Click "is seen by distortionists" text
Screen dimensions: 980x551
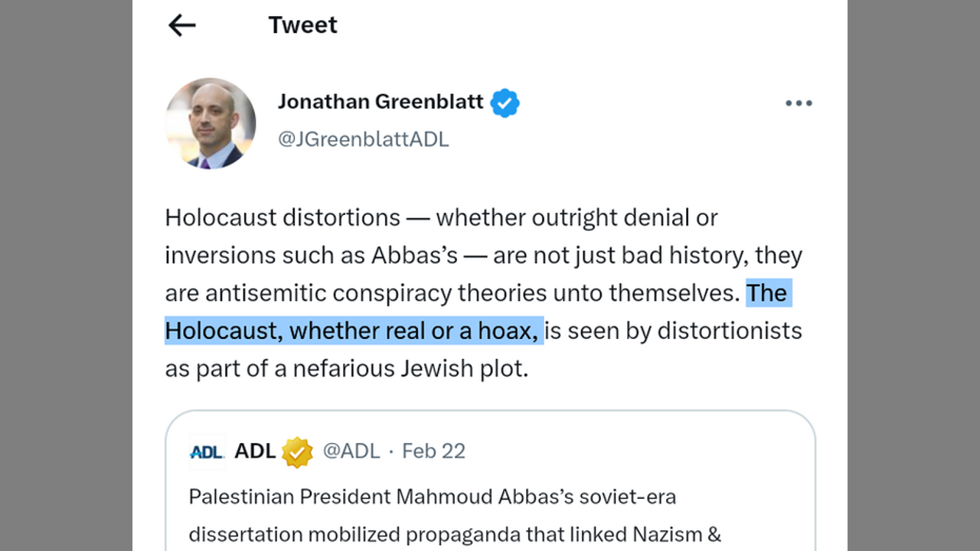[674, 331]
